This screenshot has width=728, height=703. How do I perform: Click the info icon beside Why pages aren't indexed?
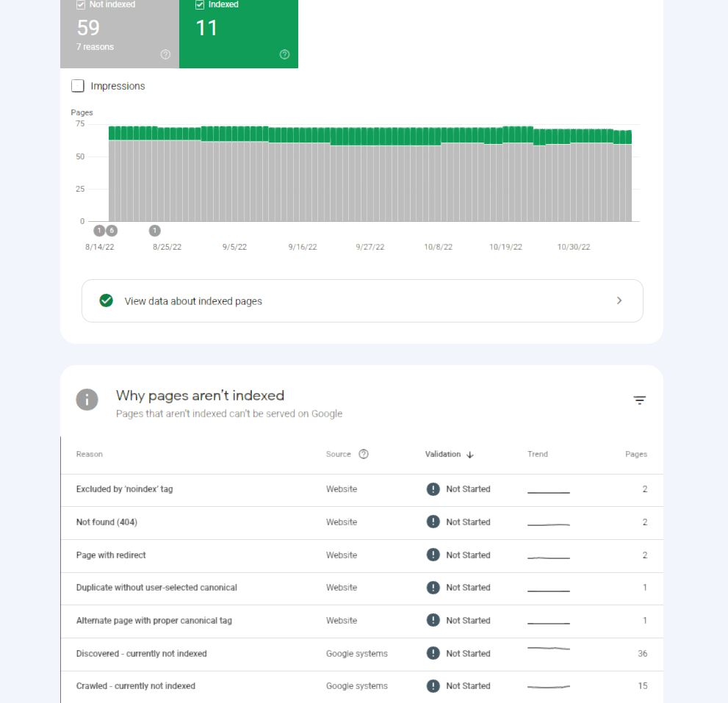[87, 400]
